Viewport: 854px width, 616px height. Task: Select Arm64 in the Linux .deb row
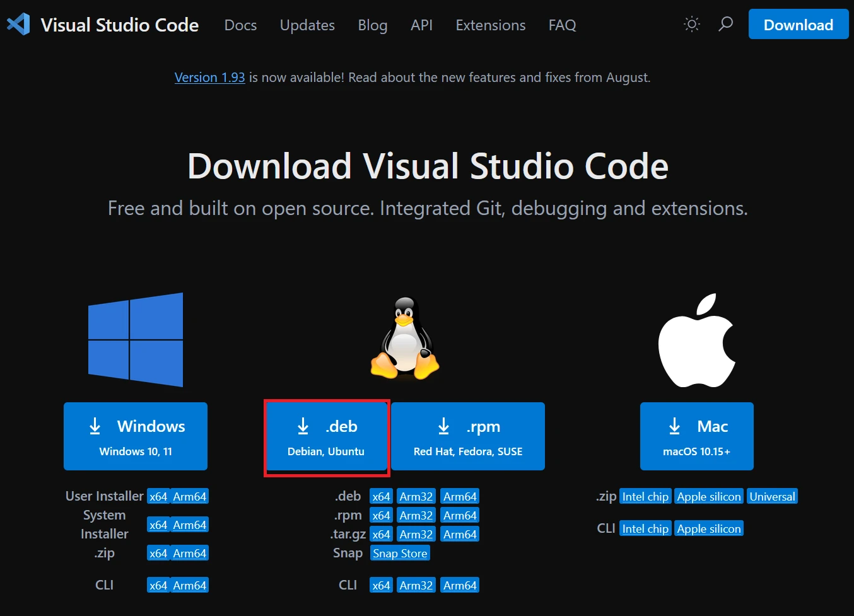460,497
